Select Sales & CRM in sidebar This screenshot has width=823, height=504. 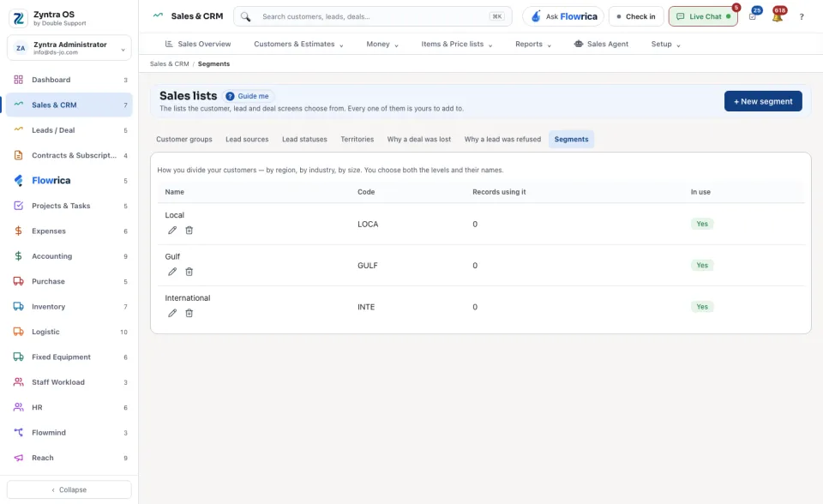tap(69, 105)
